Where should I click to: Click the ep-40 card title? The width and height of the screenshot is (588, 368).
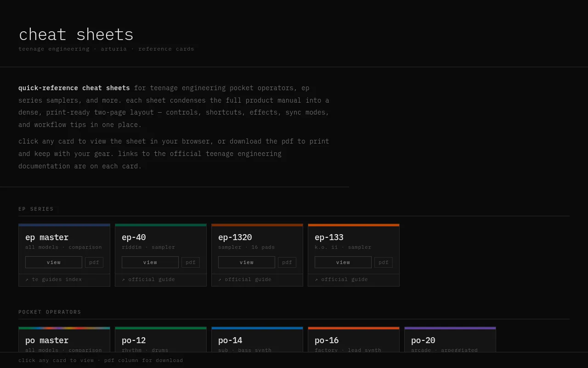click(134, 237)
